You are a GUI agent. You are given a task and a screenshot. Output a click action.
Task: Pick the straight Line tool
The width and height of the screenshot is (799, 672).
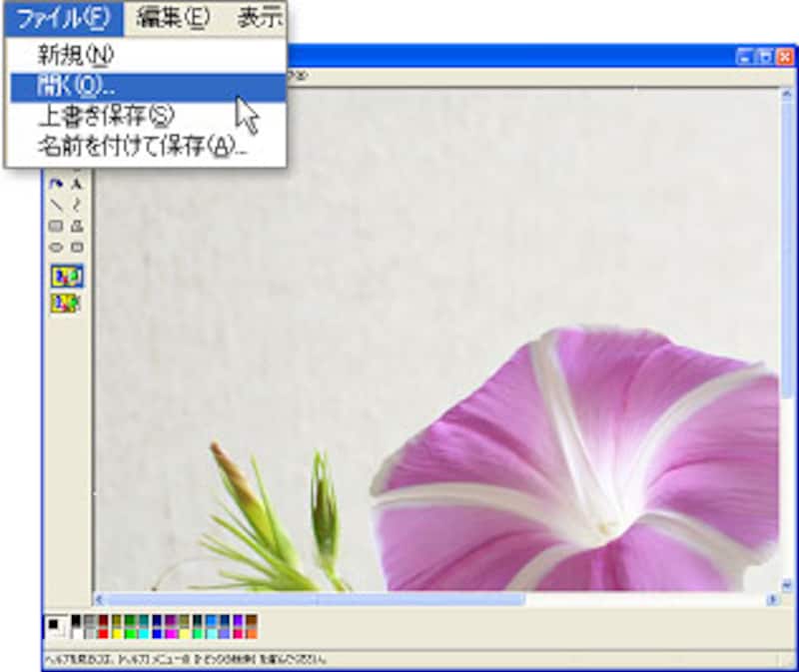56,205
